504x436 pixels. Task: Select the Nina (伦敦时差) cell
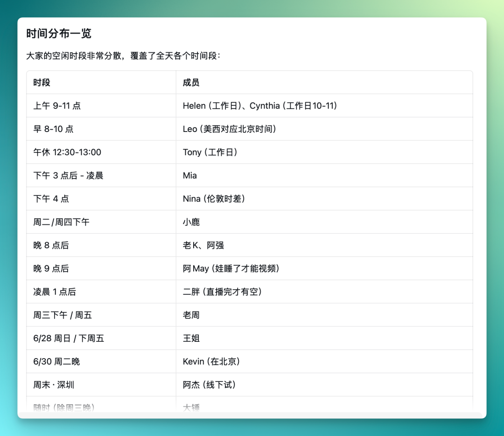(x=324, y=199)
